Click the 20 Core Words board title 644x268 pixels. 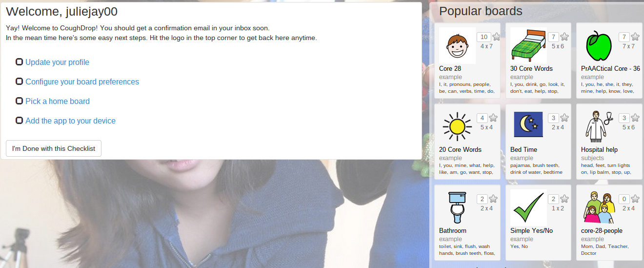coord(460,150)
